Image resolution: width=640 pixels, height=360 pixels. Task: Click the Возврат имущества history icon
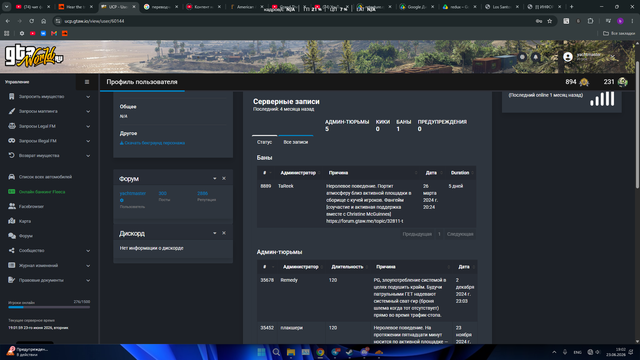(11, 156)
